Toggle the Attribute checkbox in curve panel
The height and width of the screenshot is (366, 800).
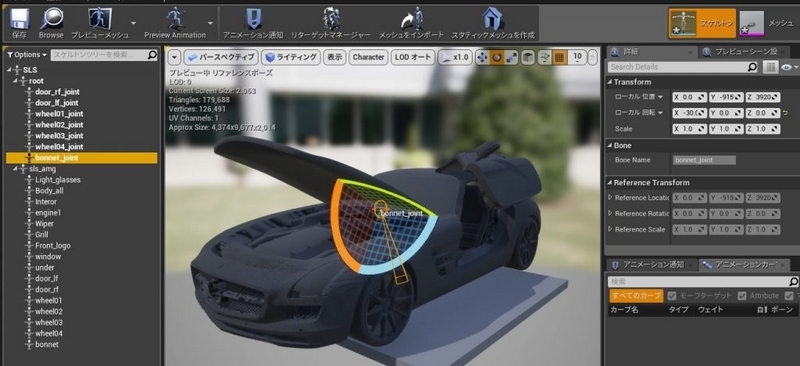(x=742, y=296)
